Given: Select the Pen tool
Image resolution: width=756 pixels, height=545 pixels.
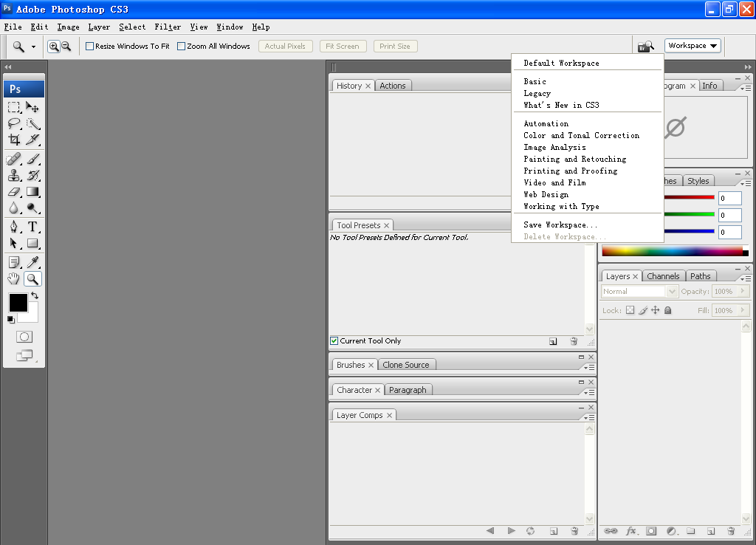Looking at the screenshot, I should 14,227.
